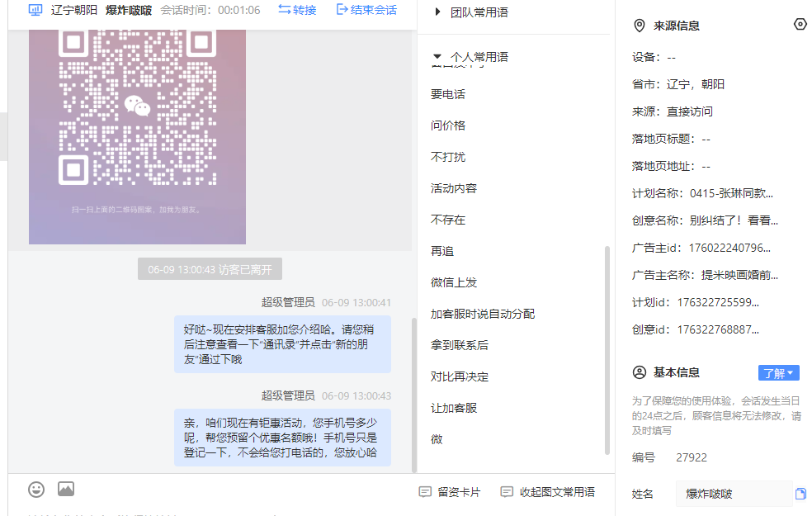Select the 再追 quick phrase

[x=442, y=251]
